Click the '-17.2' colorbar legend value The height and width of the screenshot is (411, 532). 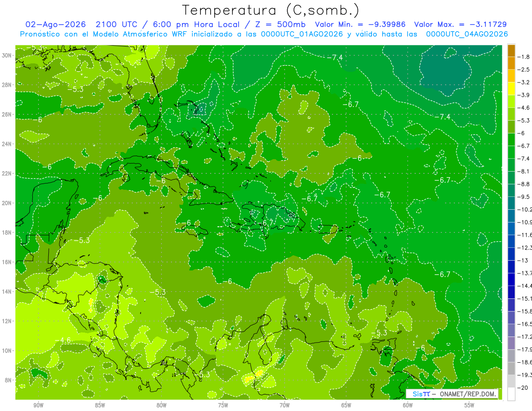pyautogui.click(x=525, y=337)
